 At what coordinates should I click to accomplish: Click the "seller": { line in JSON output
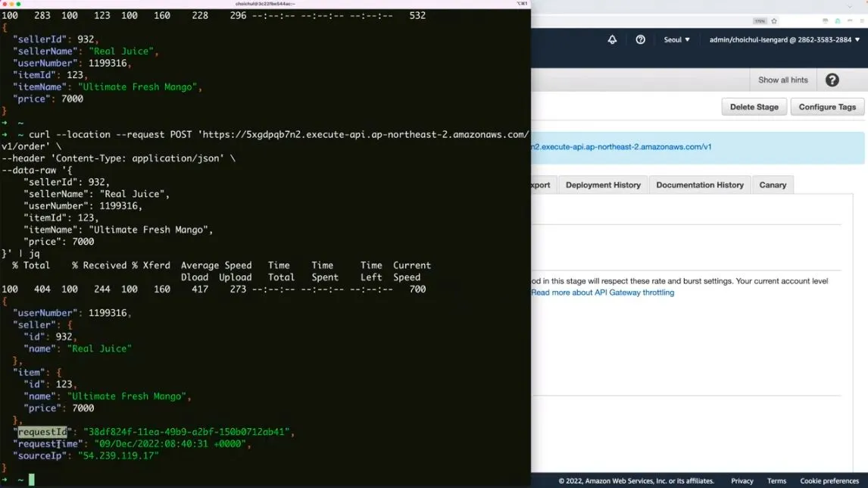42,324
